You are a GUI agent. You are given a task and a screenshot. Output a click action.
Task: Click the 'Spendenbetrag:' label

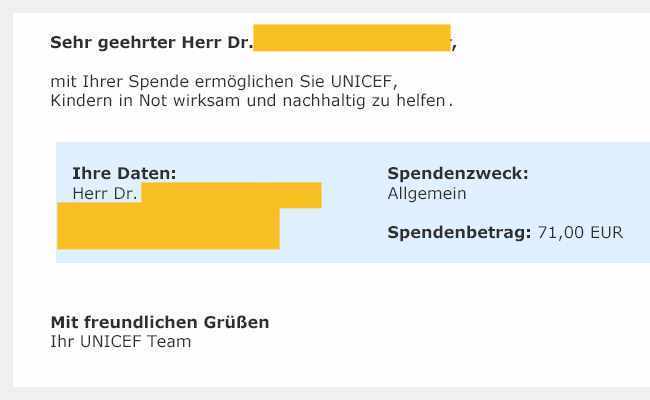459,233
